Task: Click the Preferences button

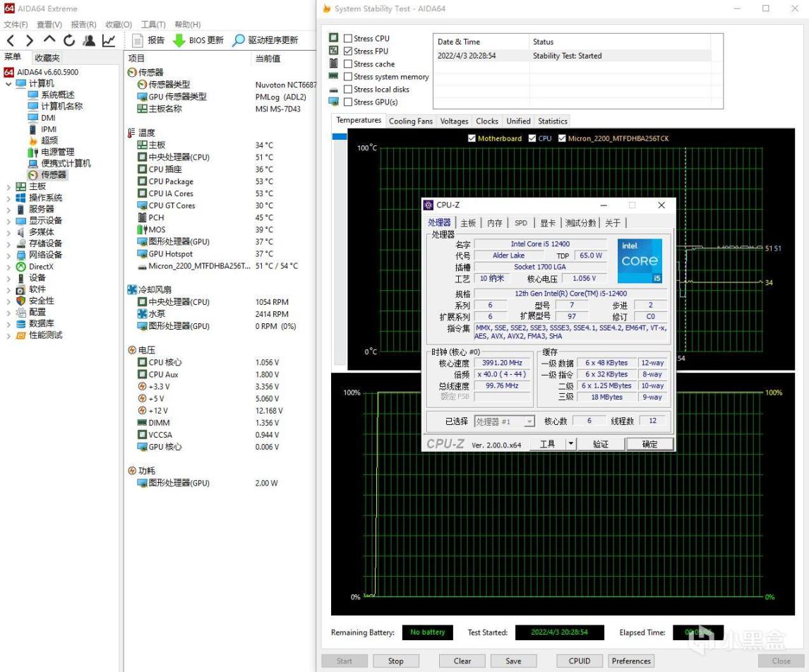Action: 630,661
